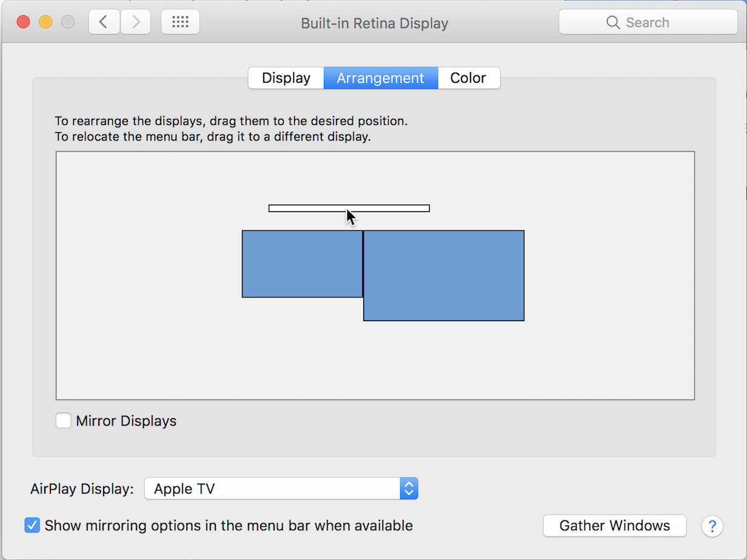Click the Gather Windows button
The image size is (747, 560).
tap(614, 525)
